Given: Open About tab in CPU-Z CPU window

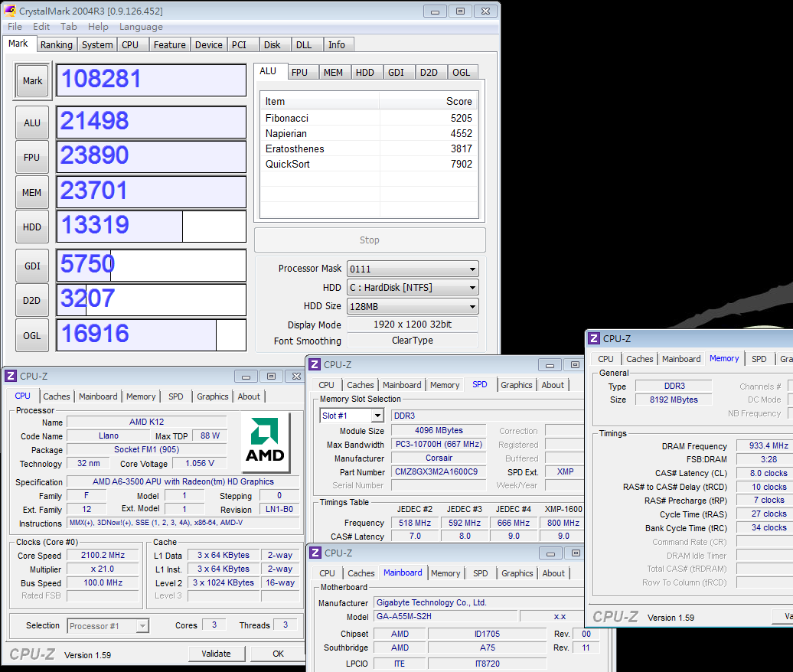Looking at the screenshot, I should coord(249,396).
